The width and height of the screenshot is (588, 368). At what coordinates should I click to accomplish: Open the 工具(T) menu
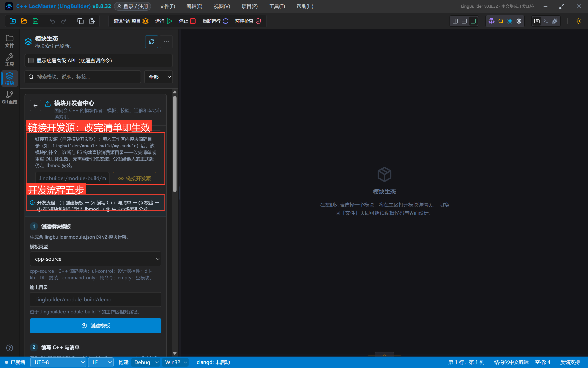point(277,6)
